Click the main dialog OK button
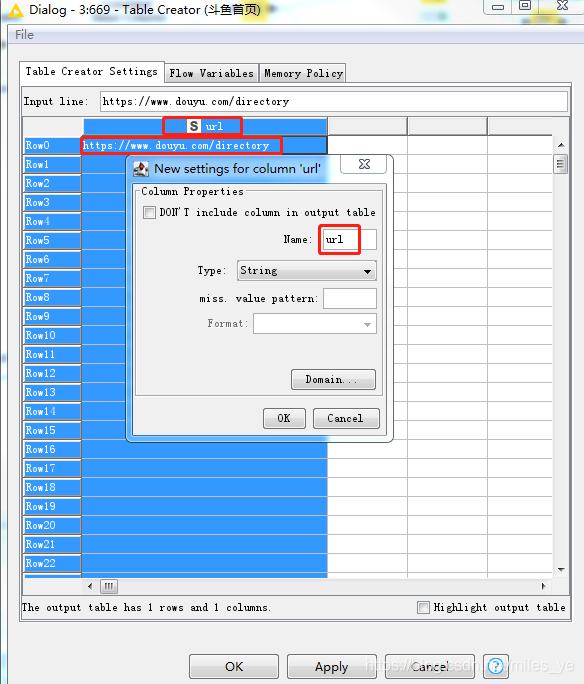The image size is (584, 684). tap(234, 667)
